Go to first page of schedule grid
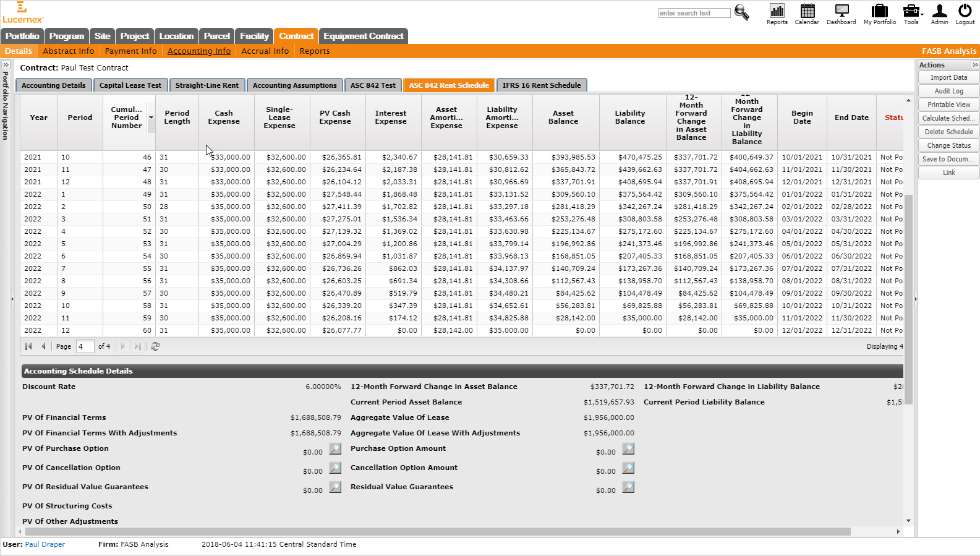This screenshot has width=980, height=556. (28, 346)
